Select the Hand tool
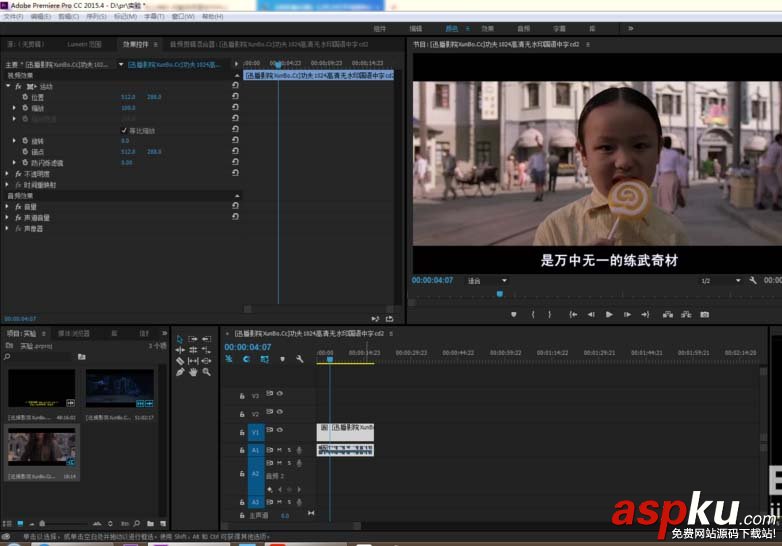 point(193,372)
